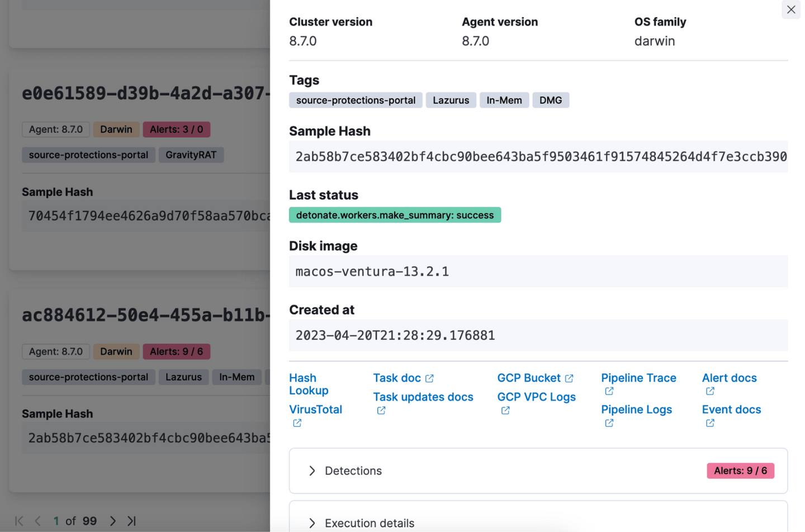Go to the first page arrow
This screenshot has height=532, width=805.
pyautogui.click(x=19, y=521)
